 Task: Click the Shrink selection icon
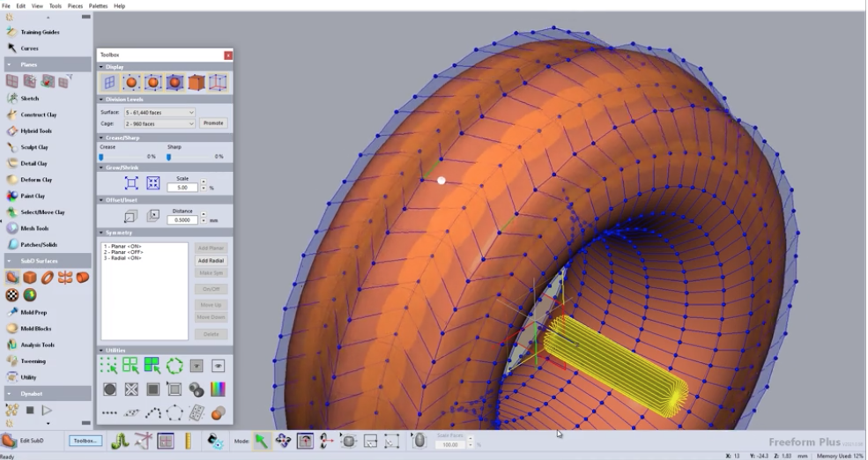(x=152, y=183)
